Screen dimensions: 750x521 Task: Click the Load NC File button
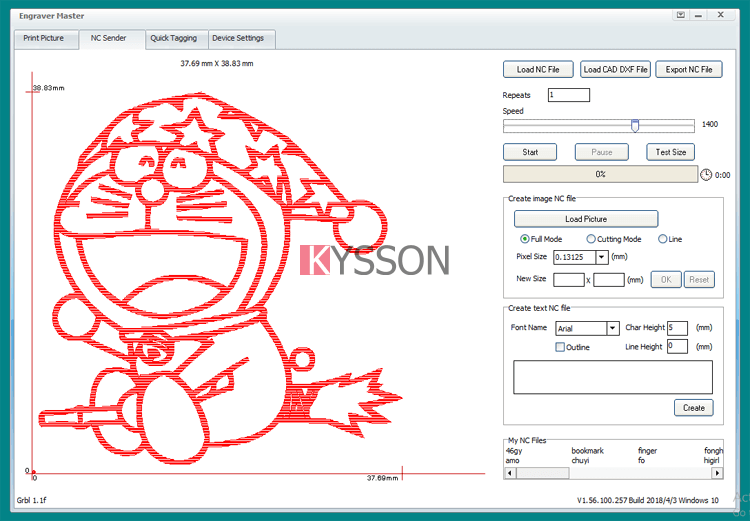tap(538, 69)
